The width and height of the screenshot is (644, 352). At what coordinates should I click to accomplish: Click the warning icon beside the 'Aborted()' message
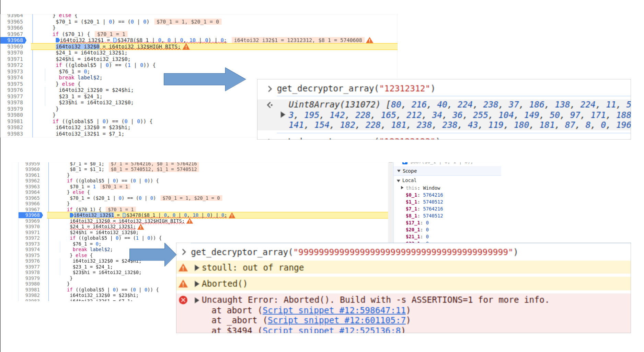point(183,284)
